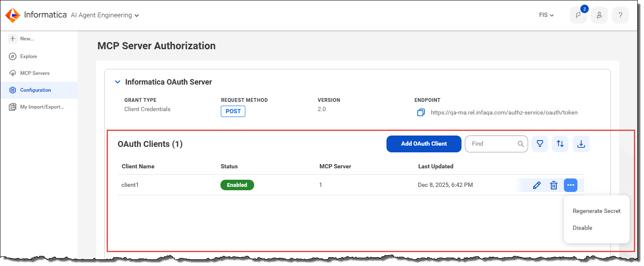The image size is (644, 266).
Task: Open My Import/Export in the sidebar
Action: (42, 107)
